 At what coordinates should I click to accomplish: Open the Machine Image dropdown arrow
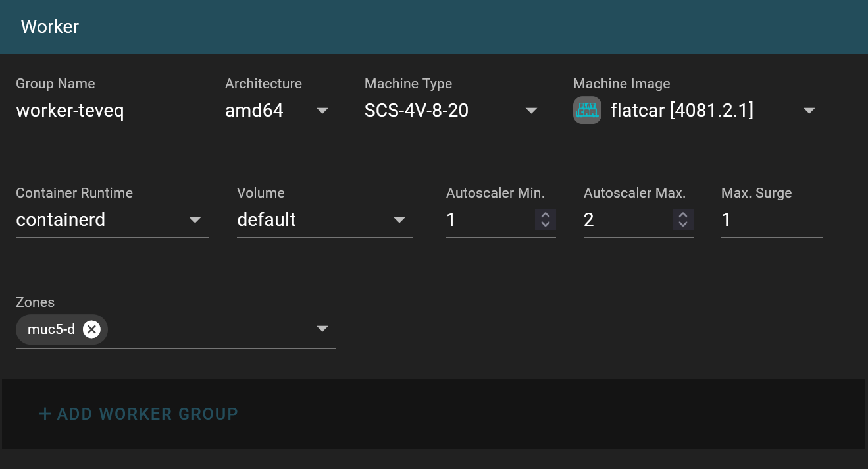(809, 111)
